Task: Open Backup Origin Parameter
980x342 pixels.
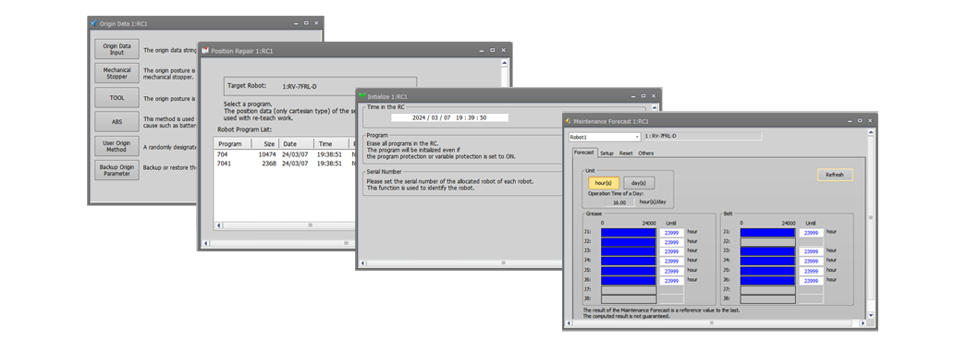Action: click(x=116, y=170)
